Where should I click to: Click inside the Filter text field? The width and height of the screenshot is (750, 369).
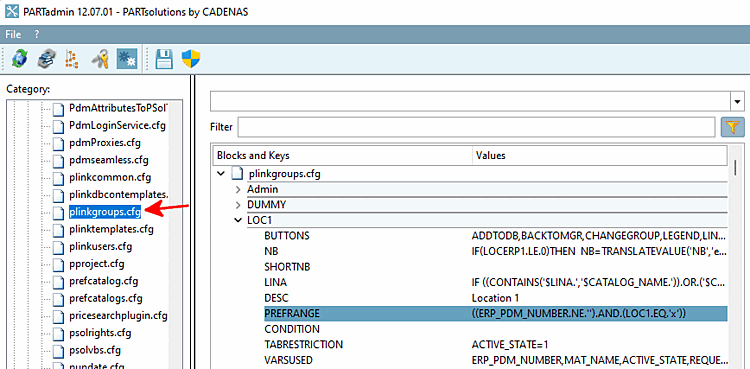(476, 127)
